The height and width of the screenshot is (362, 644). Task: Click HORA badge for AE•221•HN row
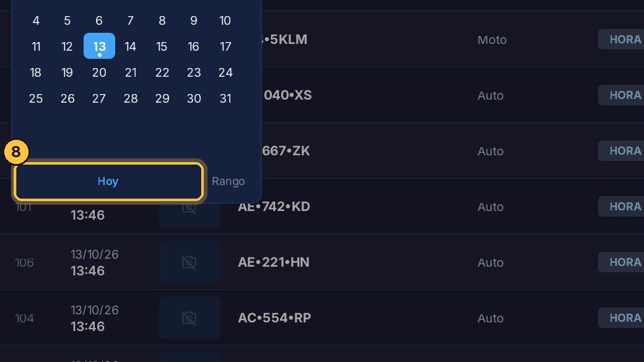click(622, 262)
